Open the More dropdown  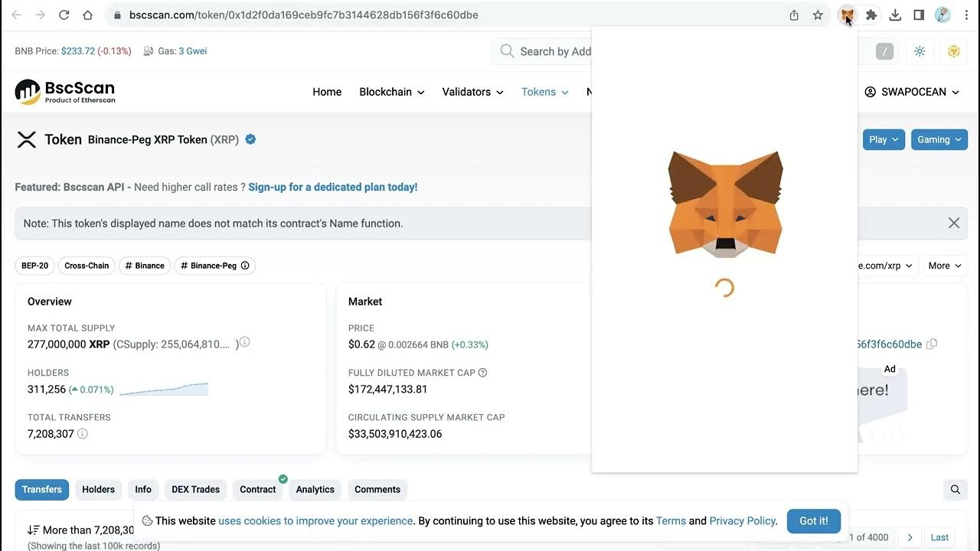pyautogui.click(x=945, y=266)
